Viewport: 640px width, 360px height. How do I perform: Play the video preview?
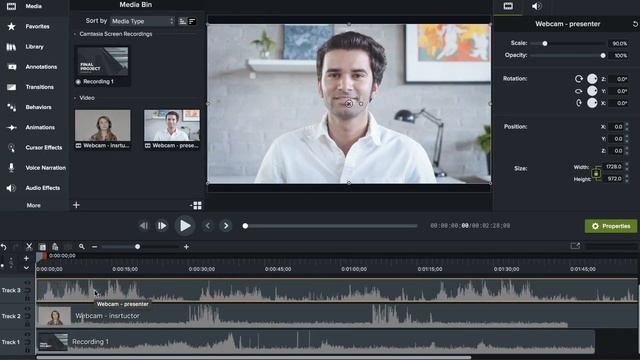(185, 226)
